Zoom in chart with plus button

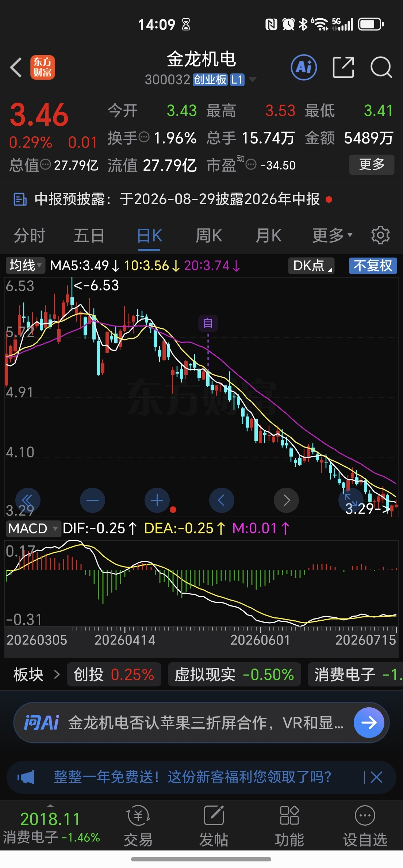157,500
